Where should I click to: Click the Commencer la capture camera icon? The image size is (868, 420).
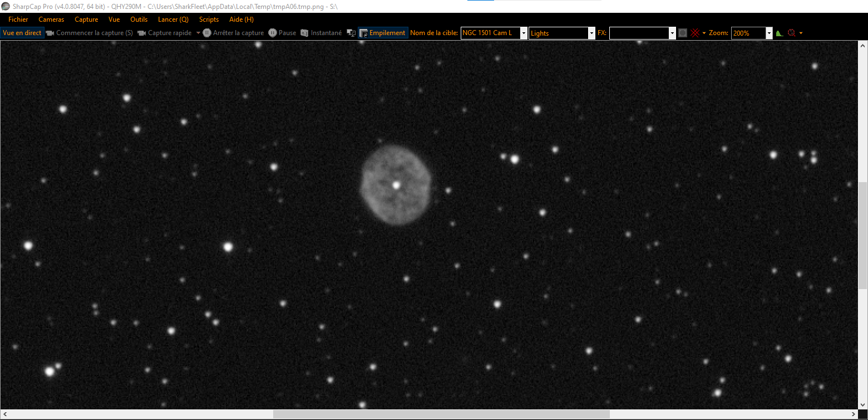[x=50, y=33]
